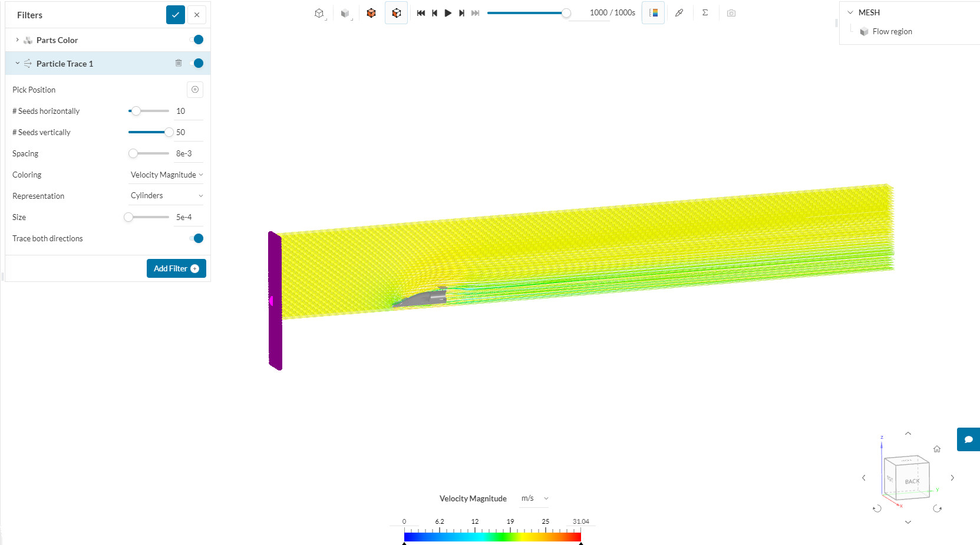Toggle visibility of Parts Color filter
The height and width of the screenshot is (545, 980).
[198, 40]
